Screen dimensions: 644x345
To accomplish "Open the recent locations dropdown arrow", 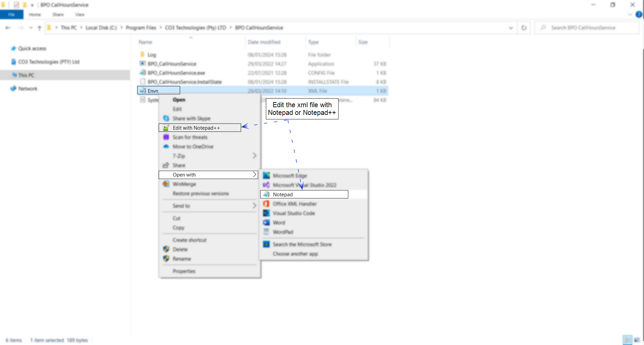I will tap(31, 28).
